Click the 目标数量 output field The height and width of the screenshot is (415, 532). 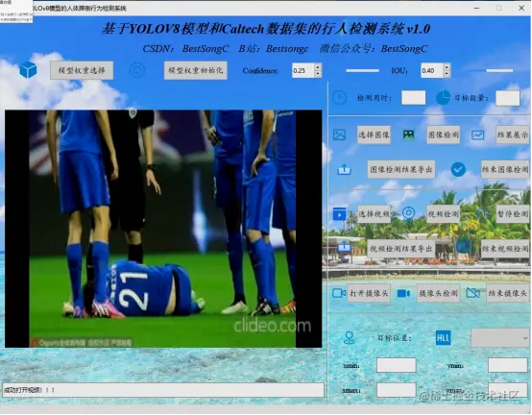click(x=508, y=98)
